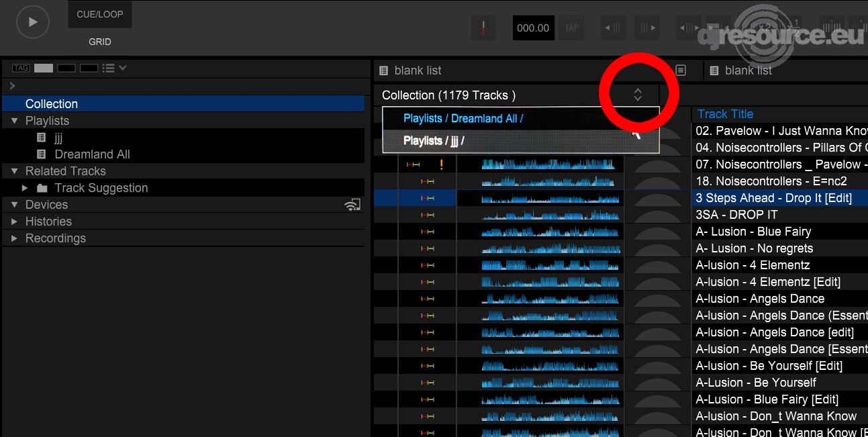Click the TAG icon in browser toolbar

point(21,68)
